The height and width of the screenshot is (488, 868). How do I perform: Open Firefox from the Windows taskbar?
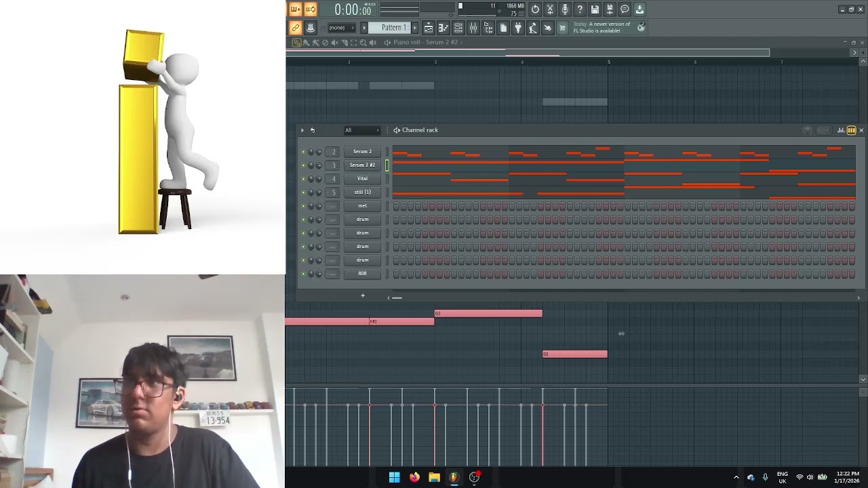414,477
